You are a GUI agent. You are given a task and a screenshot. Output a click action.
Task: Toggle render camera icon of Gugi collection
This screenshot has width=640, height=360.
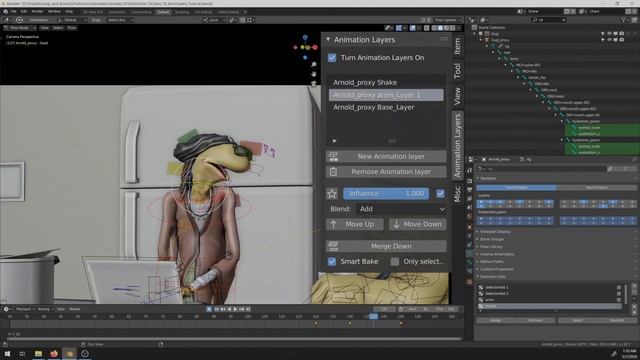click(622, 33)
